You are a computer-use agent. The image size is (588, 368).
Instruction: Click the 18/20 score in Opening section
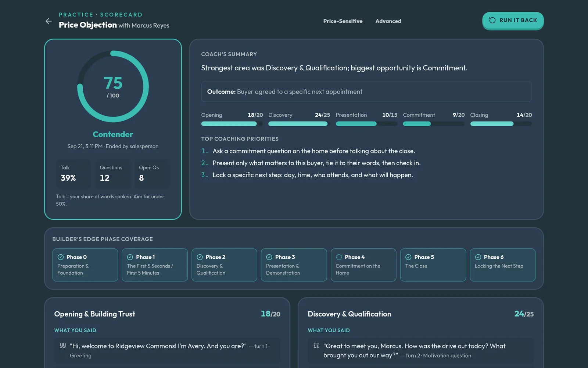click(x=270, y=314)
